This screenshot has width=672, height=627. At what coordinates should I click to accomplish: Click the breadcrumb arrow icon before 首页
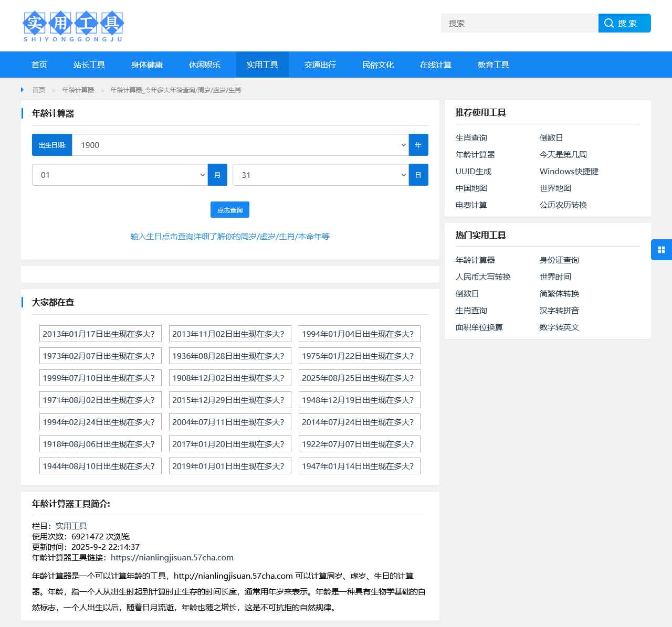22,90
